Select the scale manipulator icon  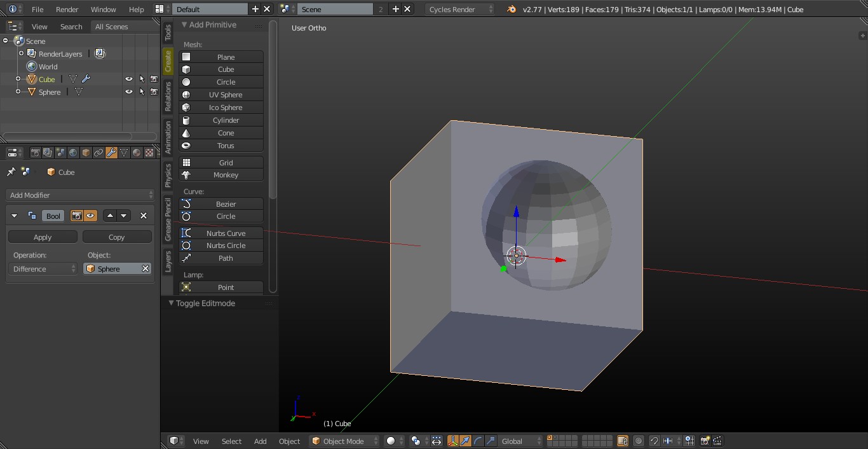491,441
